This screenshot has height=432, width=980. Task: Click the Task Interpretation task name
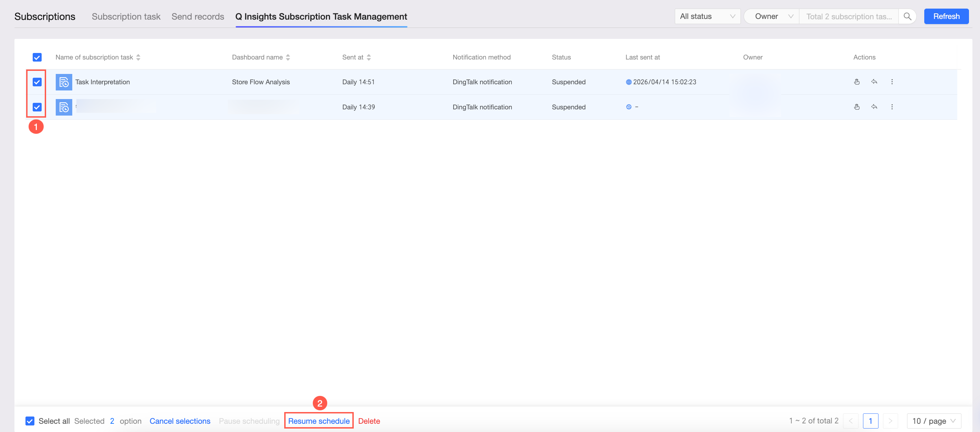click(x=102, y=82)
